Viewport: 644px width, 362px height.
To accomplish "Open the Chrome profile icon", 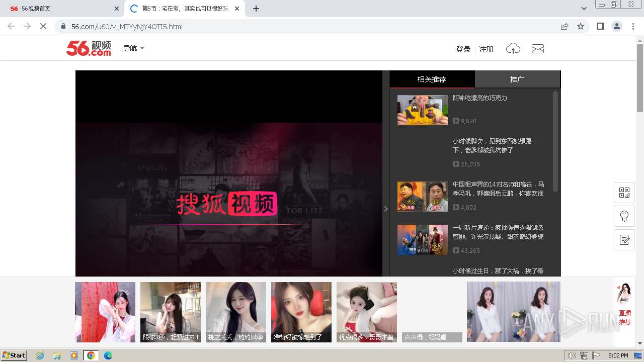I will 617,26.
